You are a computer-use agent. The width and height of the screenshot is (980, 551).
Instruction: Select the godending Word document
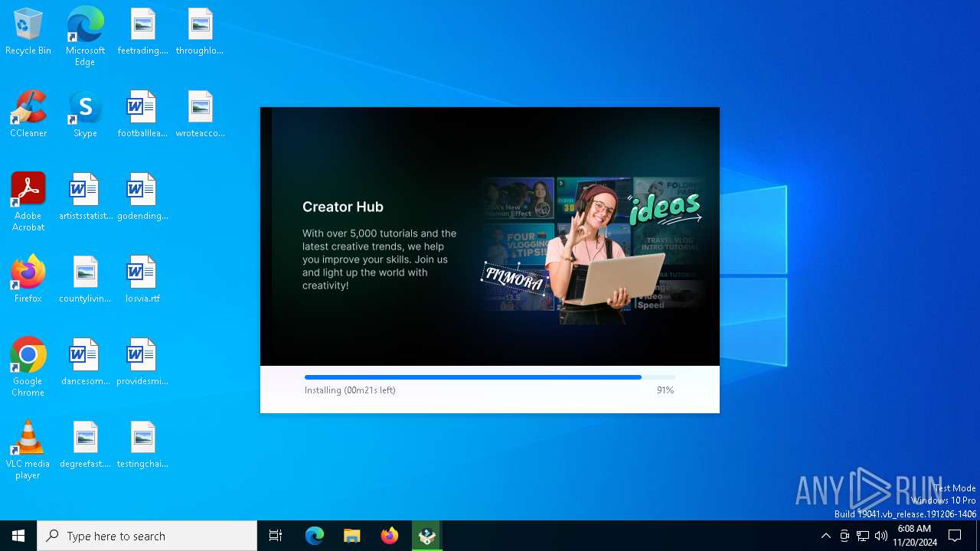click(x=142, y=197)
